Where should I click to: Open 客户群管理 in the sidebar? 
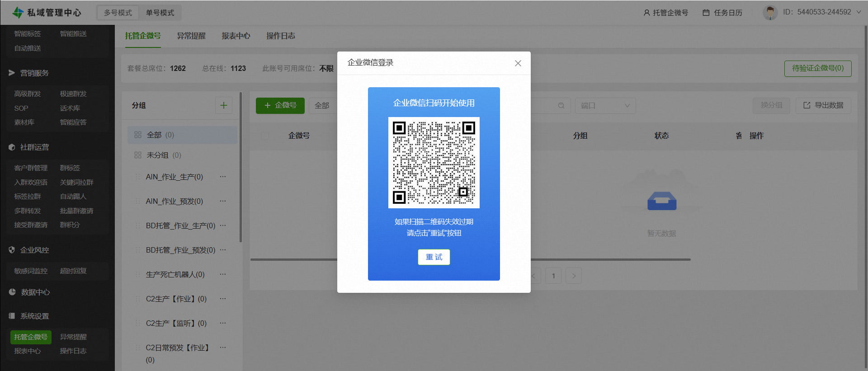[31, 168]
